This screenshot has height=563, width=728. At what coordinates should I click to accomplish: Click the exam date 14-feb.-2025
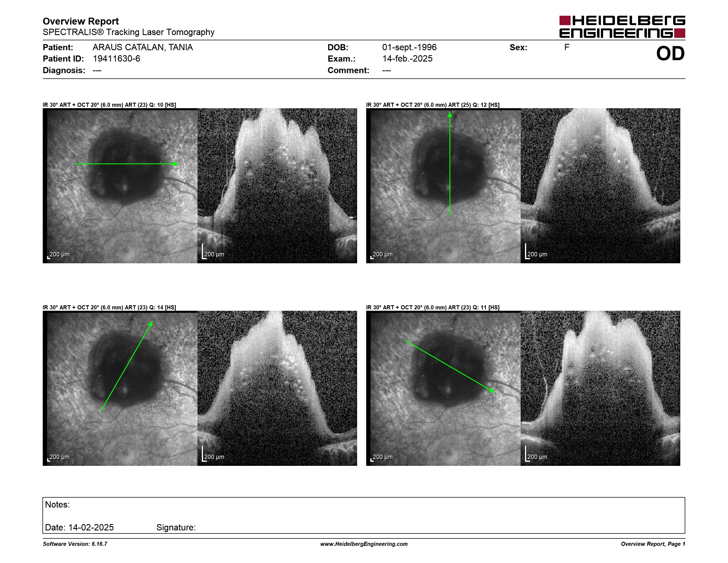[407, 59]
